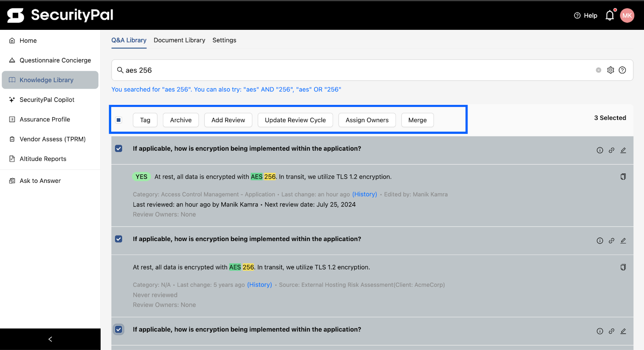
Task: Switch to the Document Library tab
Action: click(x=180, y=40)
